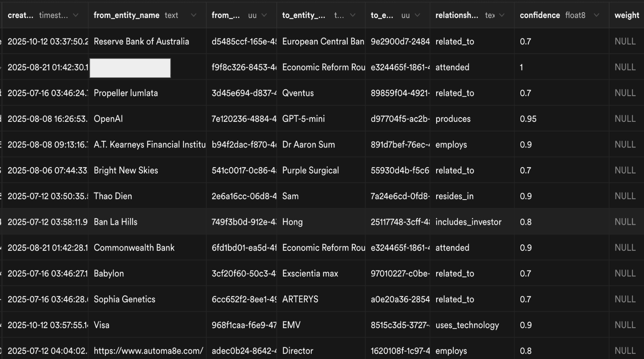The height and width of the screenshot is (359, 644).
Task: Click the 0.95 confidence cell
Action: [562, 119]
